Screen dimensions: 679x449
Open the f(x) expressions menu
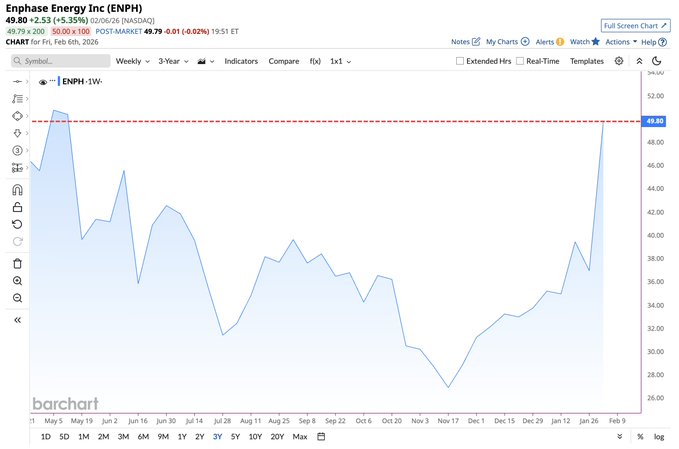[x=315, y=61]
